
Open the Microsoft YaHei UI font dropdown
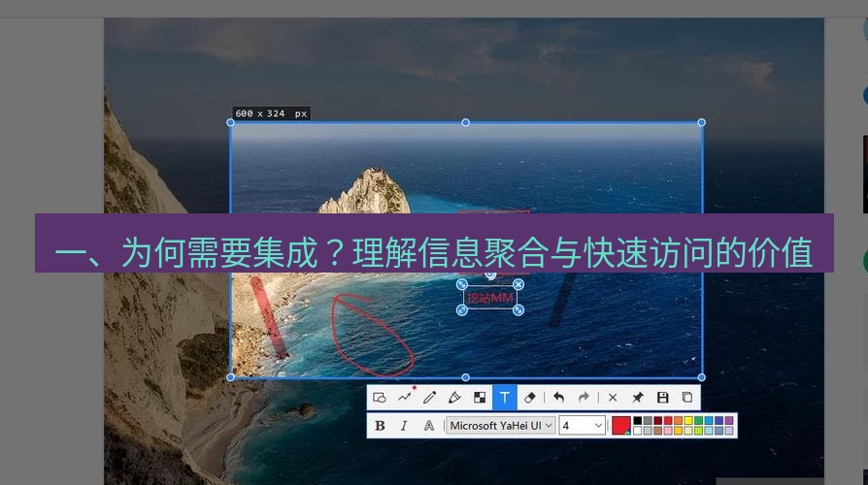tap(501, 426)
